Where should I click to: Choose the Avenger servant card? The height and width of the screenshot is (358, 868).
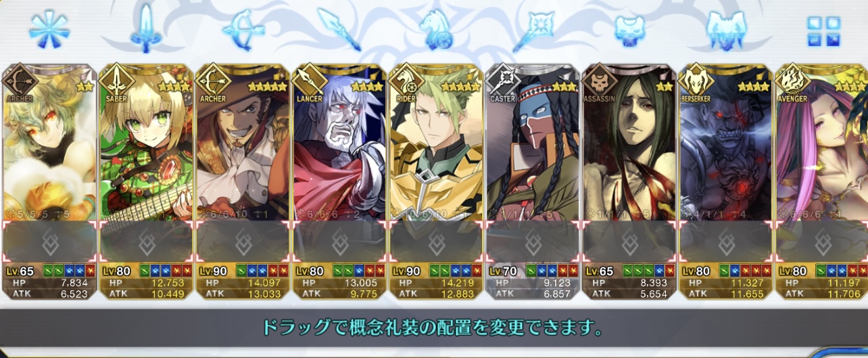(x=821, y=181)
